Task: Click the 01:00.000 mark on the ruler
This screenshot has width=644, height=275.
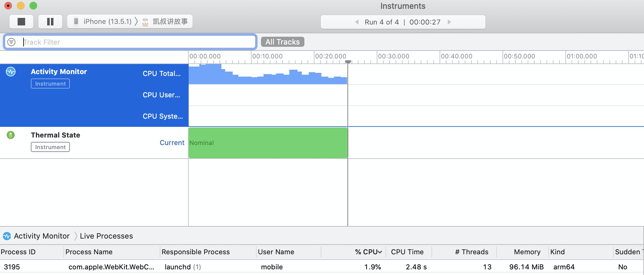Action: click(582, 56)
